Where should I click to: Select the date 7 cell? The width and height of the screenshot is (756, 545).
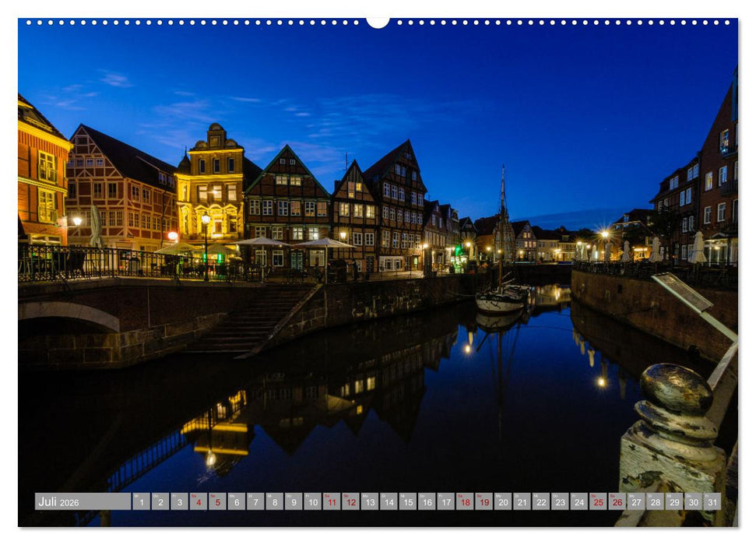[x=255, y=501]
